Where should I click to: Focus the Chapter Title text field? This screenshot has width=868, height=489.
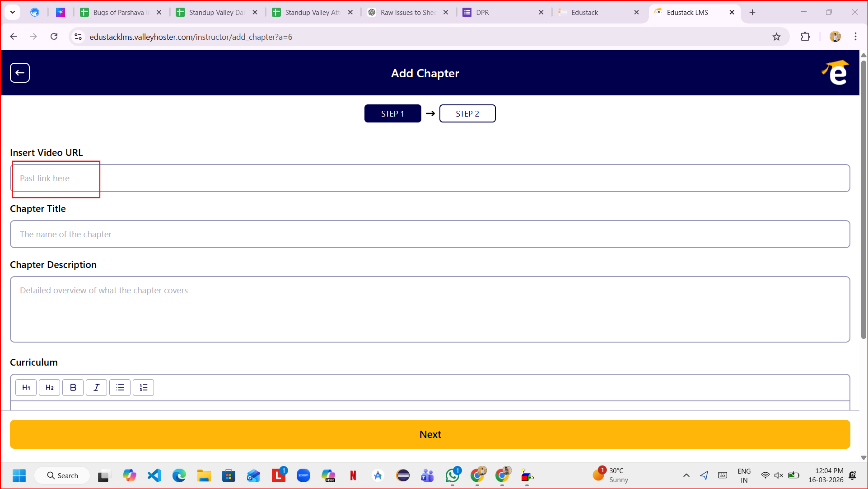tap(429, 234)
